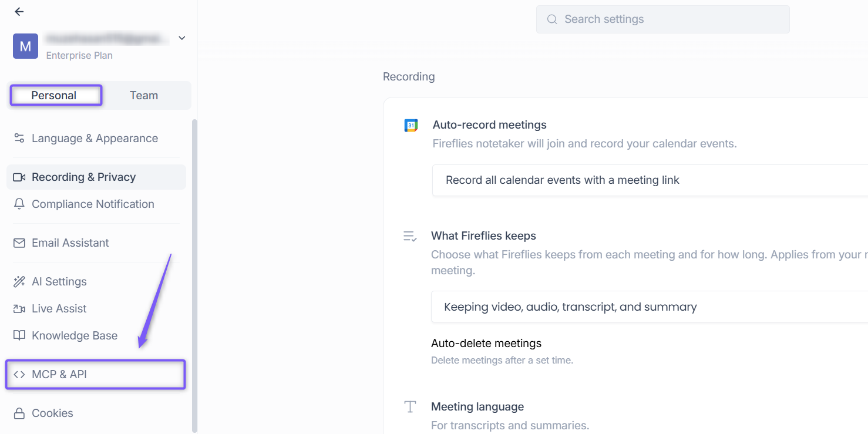Open Language & Appearance settings
The image size is (868, 434).
pyautogui.click(x=96, y=139)
